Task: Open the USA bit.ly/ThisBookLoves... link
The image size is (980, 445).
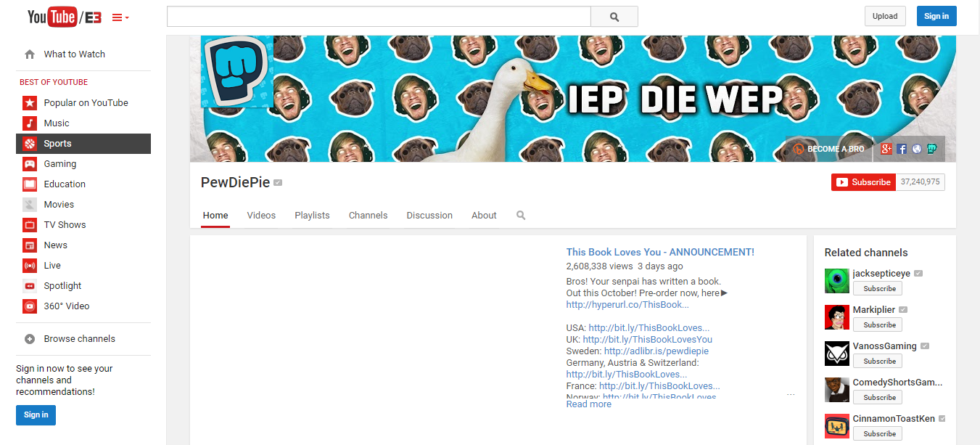Action: 649,328
